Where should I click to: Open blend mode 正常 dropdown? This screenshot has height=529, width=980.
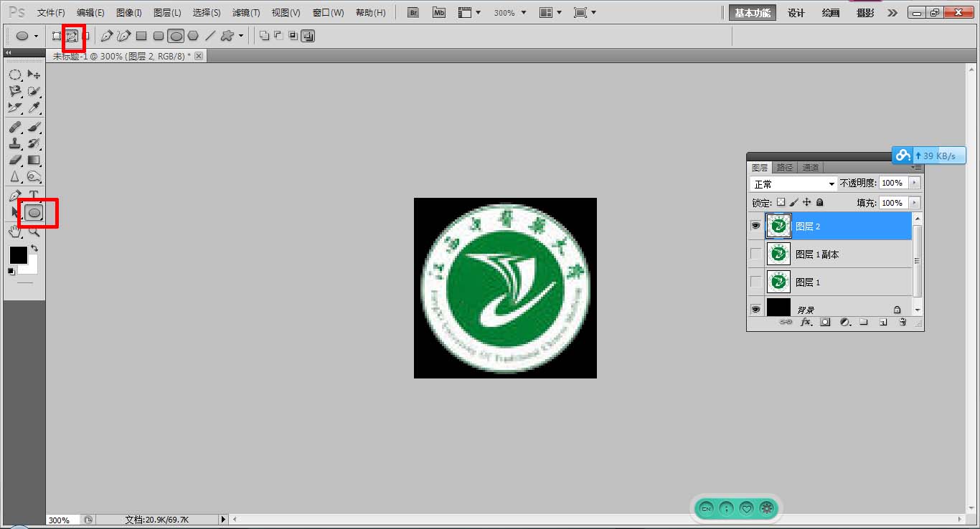coord(793,184)
